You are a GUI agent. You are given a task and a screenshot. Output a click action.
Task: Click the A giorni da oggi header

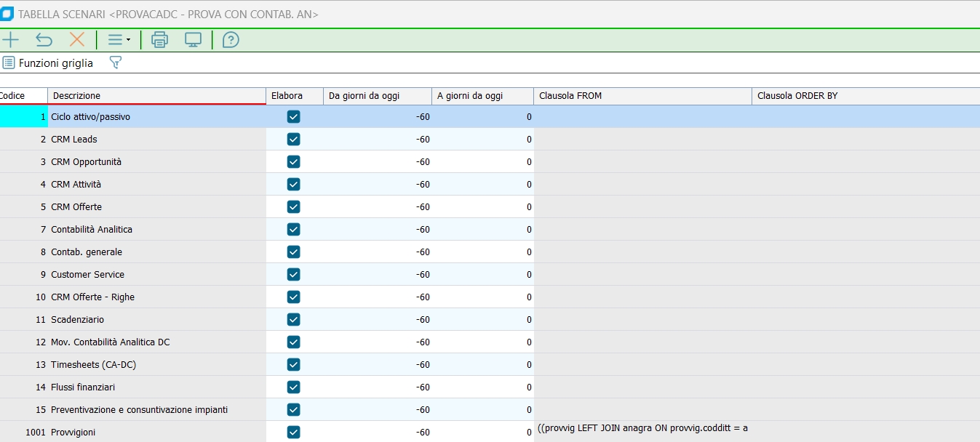[x=482, y=96]
